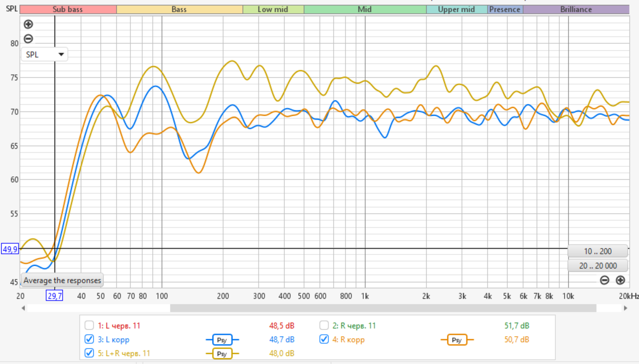This screenshot has width=639, height=364.
Task: Click the Psy smoothing icon for R корр
Action: coord(457,340)
